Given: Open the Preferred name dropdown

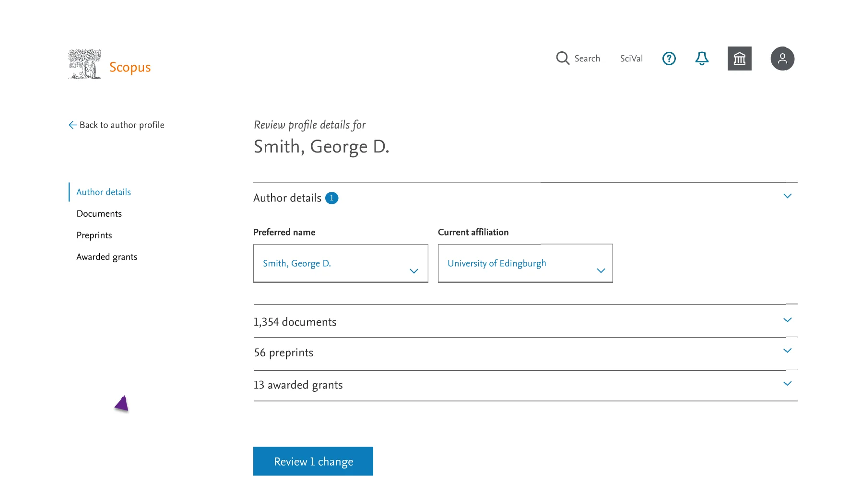Looking at the screenshot, I should 413,271.
